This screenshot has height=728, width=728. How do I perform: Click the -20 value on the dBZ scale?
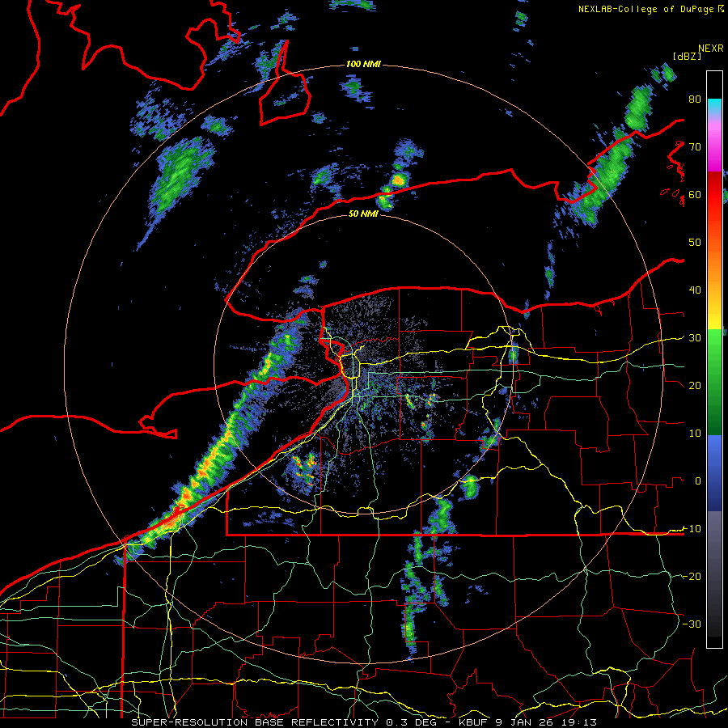692,576
